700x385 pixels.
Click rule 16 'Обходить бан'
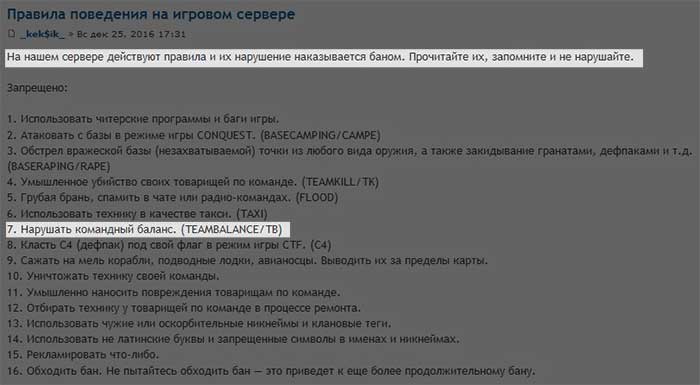pyautogui.click(x=271, y=371)
